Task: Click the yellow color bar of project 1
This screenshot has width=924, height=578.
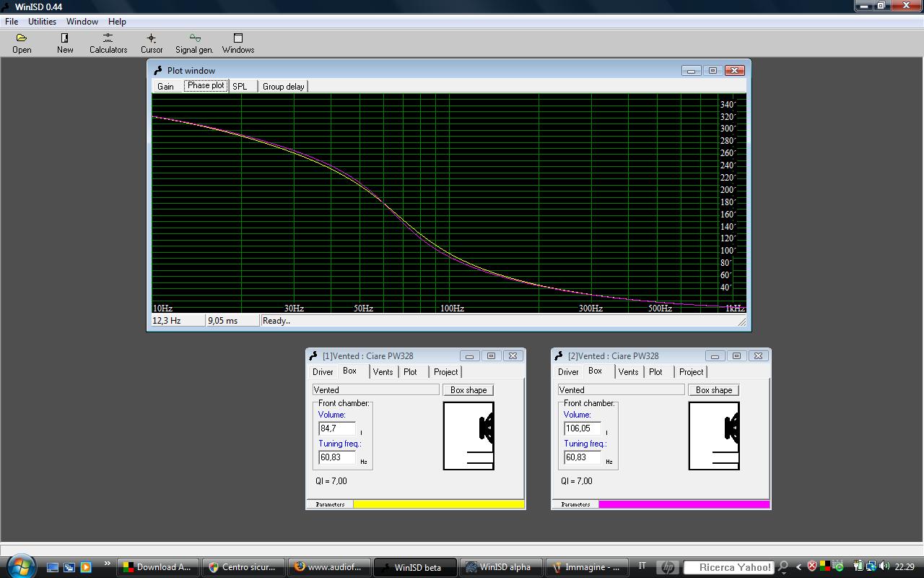Action: coord(438,504)
